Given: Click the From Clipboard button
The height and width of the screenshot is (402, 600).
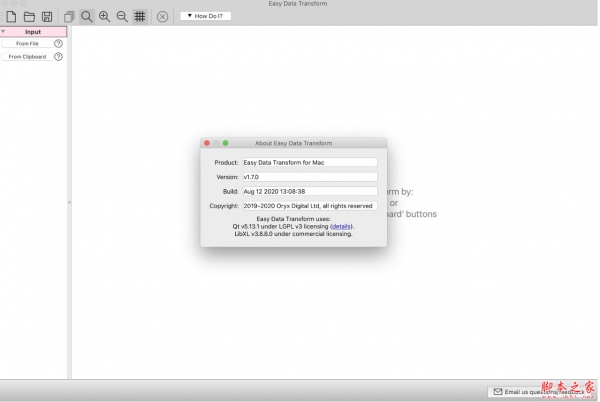Looking at the screenshot, I should (x=27, y=57).
